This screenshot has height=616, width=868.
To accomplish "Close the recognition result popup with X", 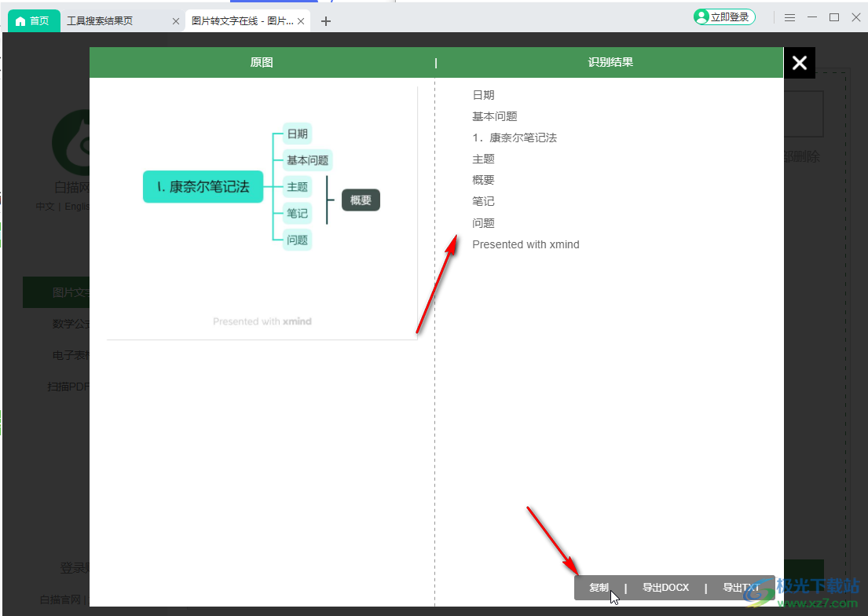I will [x=799, y=63].
